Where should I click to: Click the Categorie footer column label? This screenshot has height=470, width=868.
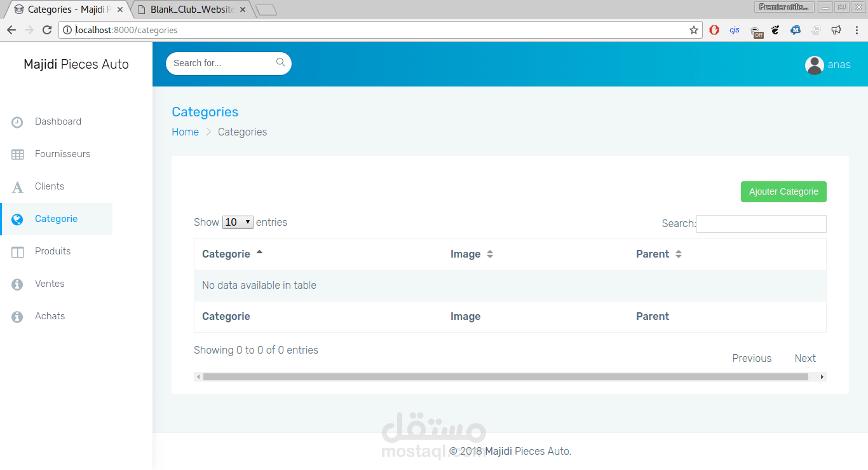[226, 316]
